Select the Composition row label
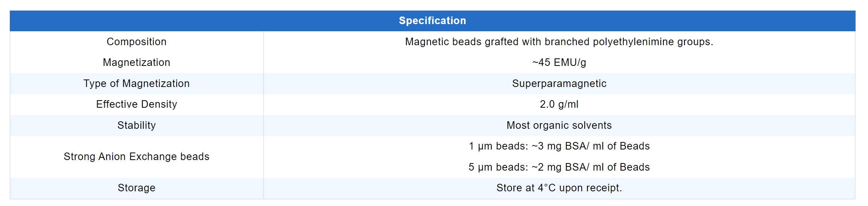Screen dimensions: 868x206 point(136,42)
